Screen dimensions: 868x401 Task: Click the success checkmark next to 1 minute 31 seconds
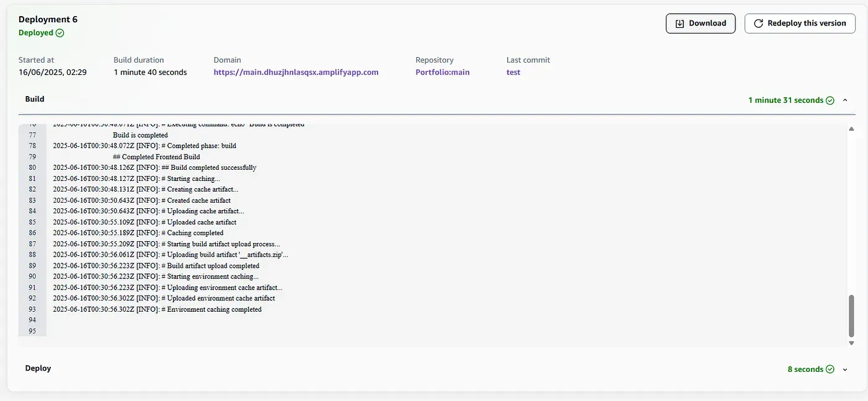pos(830,100)
